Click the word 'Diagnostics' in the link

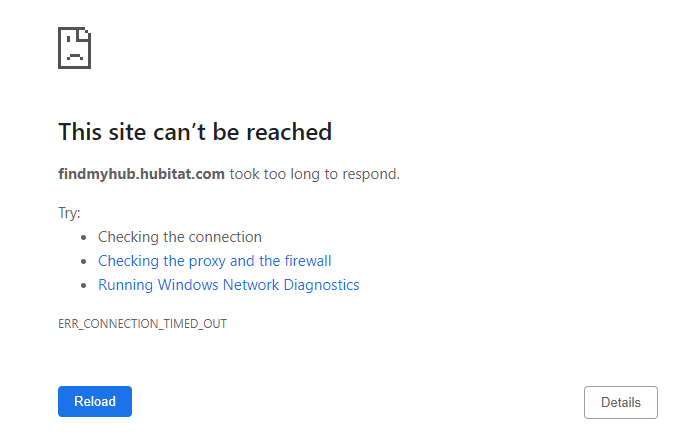click(x=321, y=285)
